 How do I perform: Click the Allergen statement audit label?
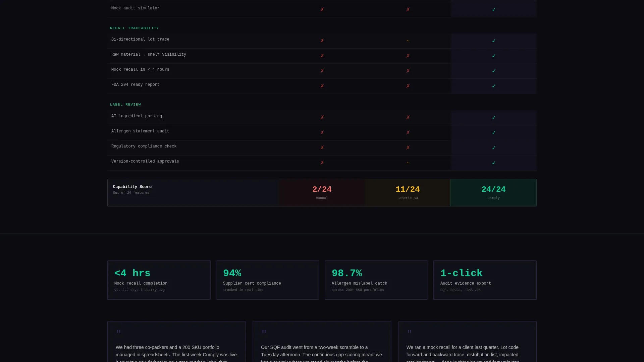tap(140, 131)
